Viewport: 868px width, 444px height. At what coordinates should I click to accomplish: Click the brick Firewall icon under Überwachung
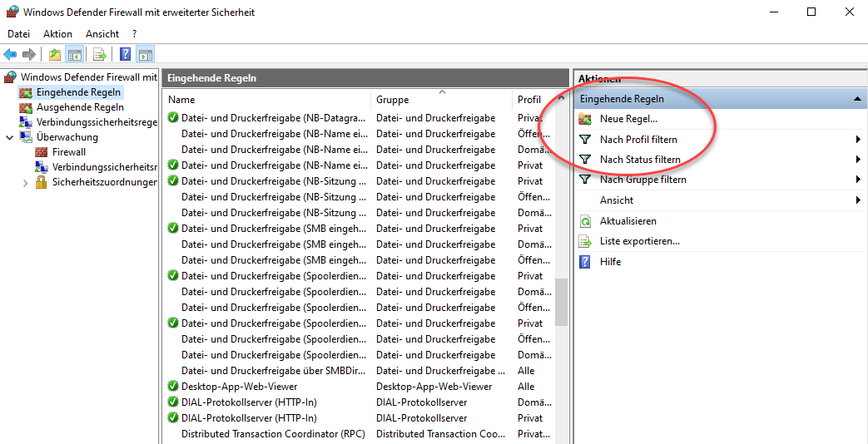41,152
